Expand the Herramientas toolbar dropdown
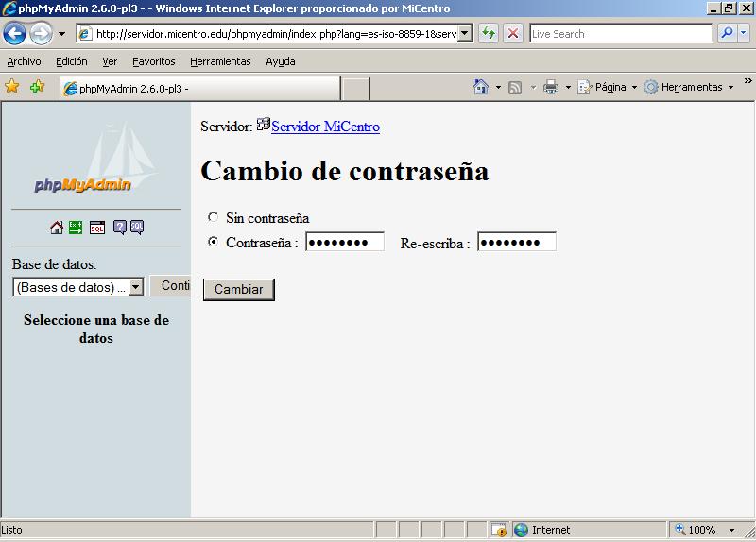Screen dimensions: 756x542 [730, 87]
